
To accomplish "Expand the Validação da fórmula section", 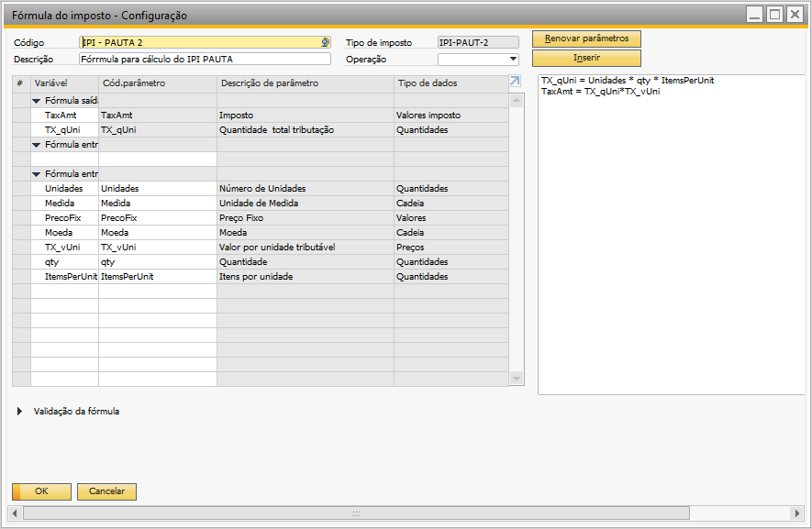I will coord(19,412).
